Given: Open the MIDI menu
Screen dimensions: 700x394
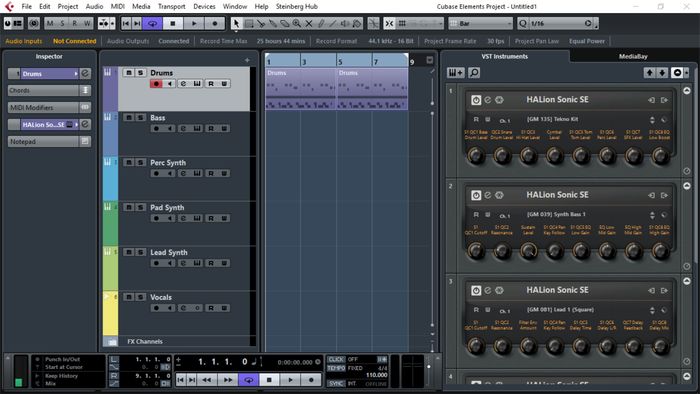Looking at the screenshot, I should pos(117,6).
